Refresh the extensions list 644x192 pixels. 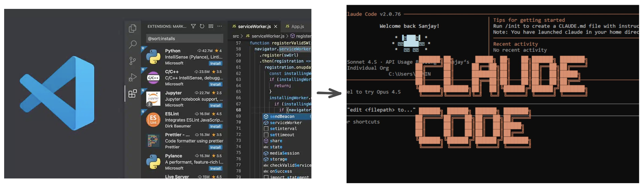(x=202, y=26)
